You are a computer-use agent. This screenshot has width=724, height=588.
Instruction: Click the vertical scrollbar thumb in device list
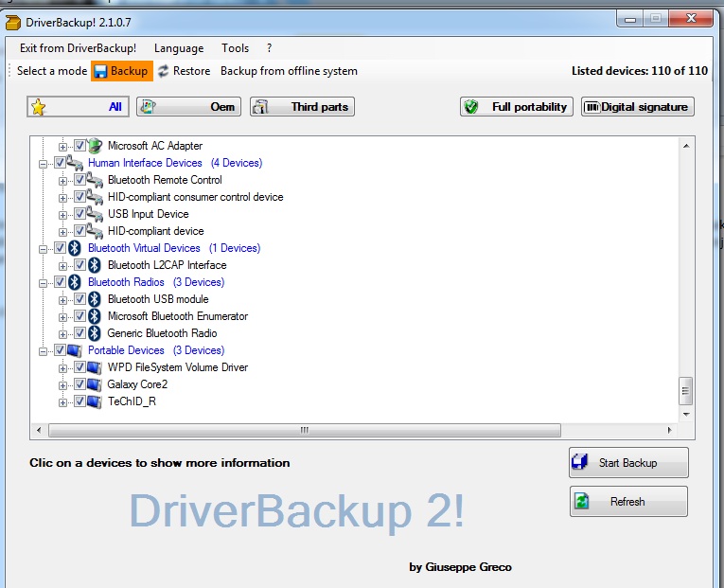(x=686, y=391)
